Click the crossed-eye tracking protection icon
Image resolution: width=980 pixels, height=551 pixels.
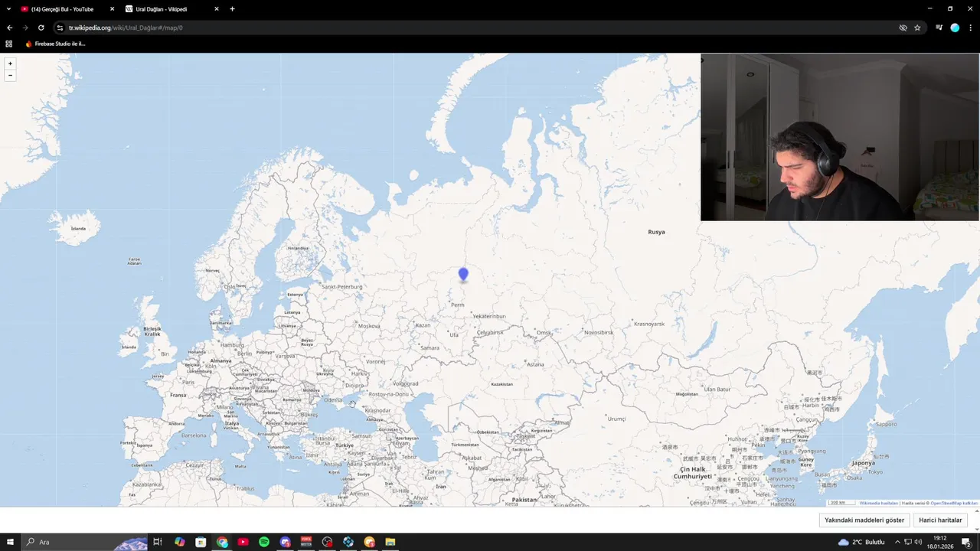(x=903, y=28)
